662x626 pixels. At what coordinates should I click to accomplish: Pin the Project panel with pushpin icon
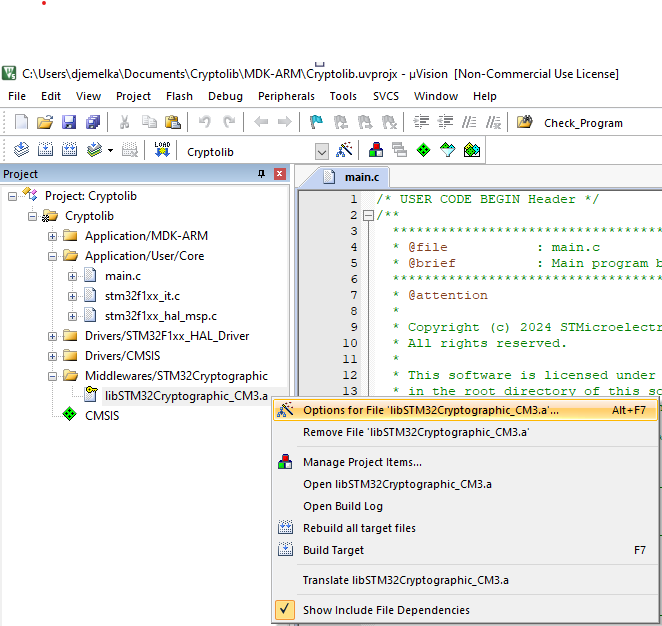(262, 174)
